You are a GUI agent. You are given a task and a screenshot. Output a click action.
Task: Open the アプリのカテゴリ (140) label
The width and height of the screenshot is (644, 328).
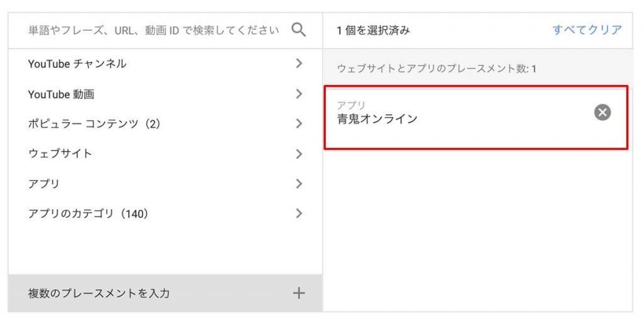88,213
